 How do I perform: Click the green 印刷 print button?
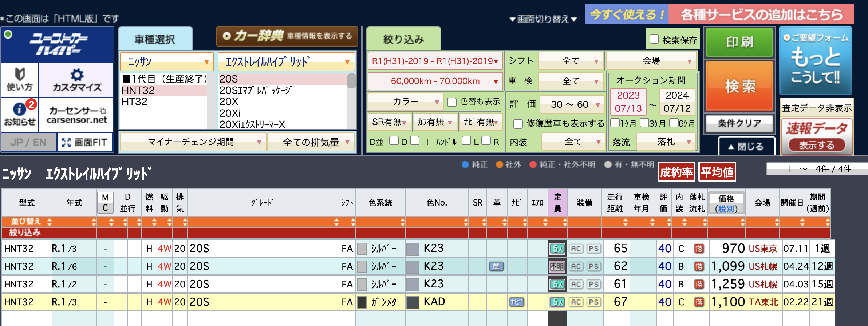click(x=739, y=43)
